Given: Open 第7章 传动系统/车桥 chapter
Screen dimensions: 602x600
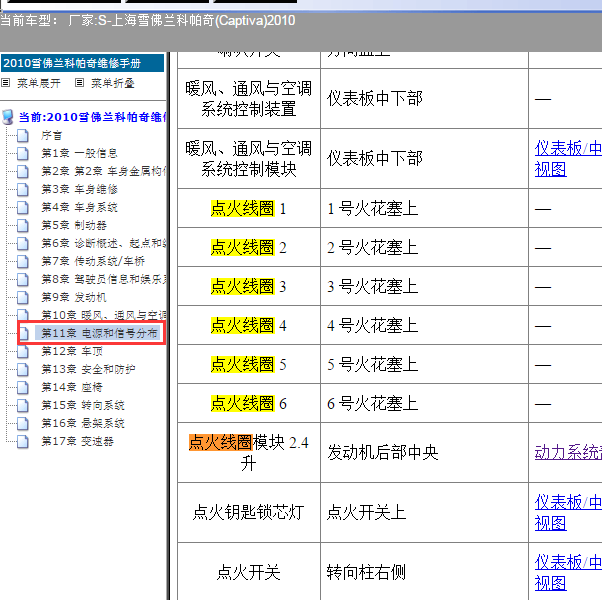Looking at the screenshot, I should coord(93,261).
